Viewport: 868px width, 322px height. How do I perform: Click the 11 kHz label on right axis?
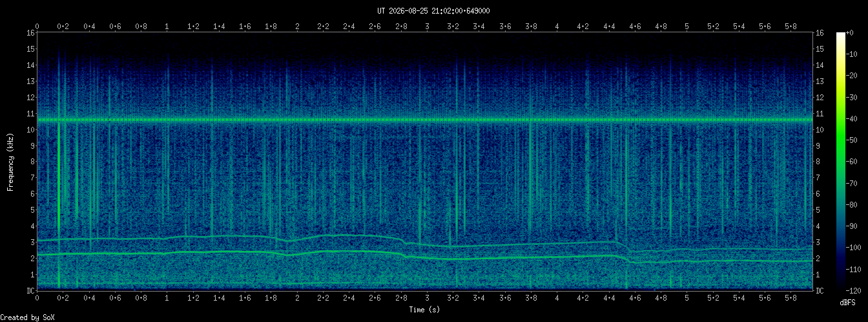coord(820,113)
